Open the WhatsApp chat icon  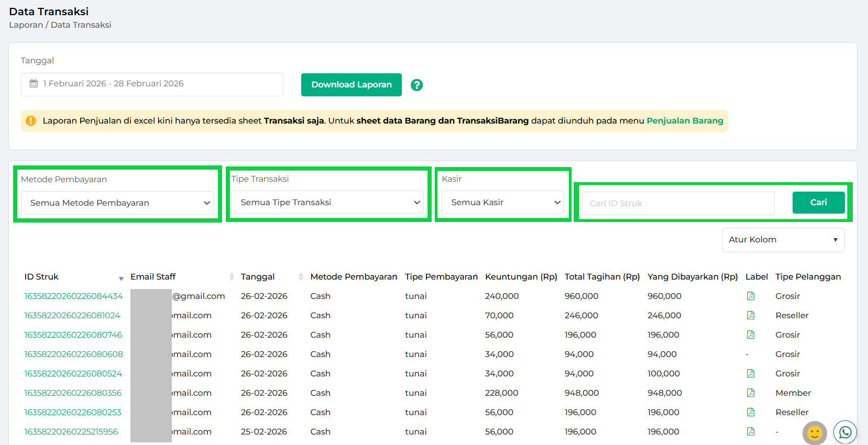point(845,432)
